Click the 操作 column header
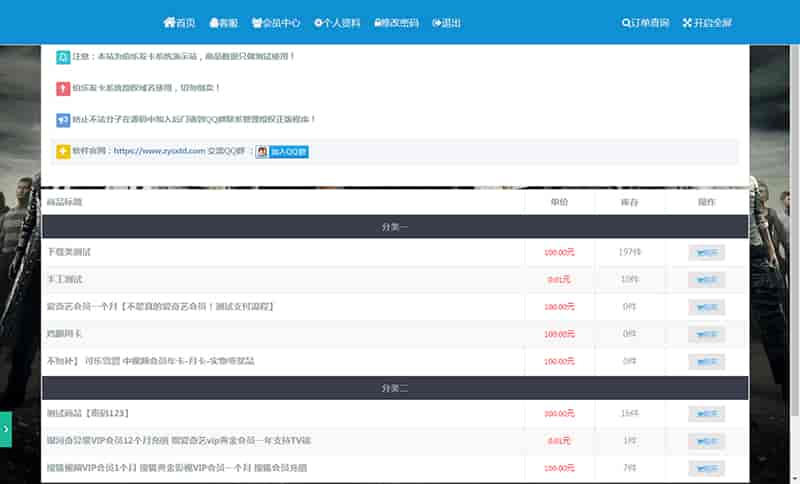Viewport: 800px width, 484px height. tap(707, 202)
